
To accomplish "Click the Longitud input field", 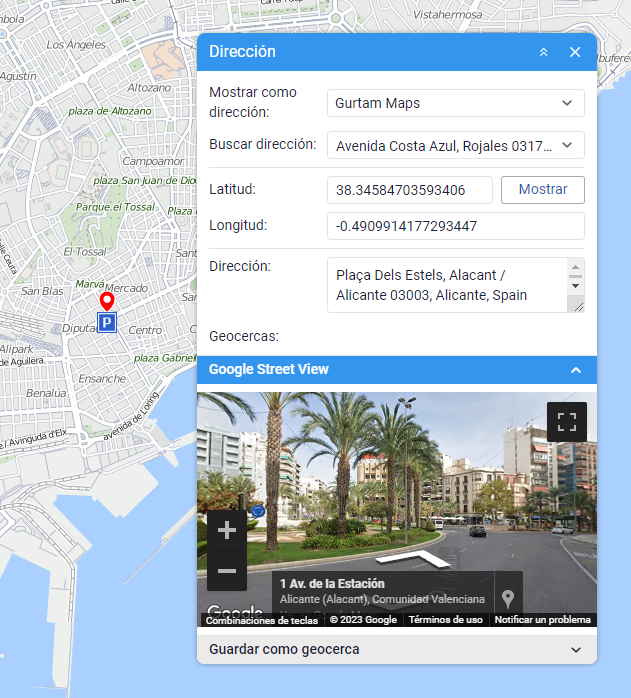I will (455, 226).
